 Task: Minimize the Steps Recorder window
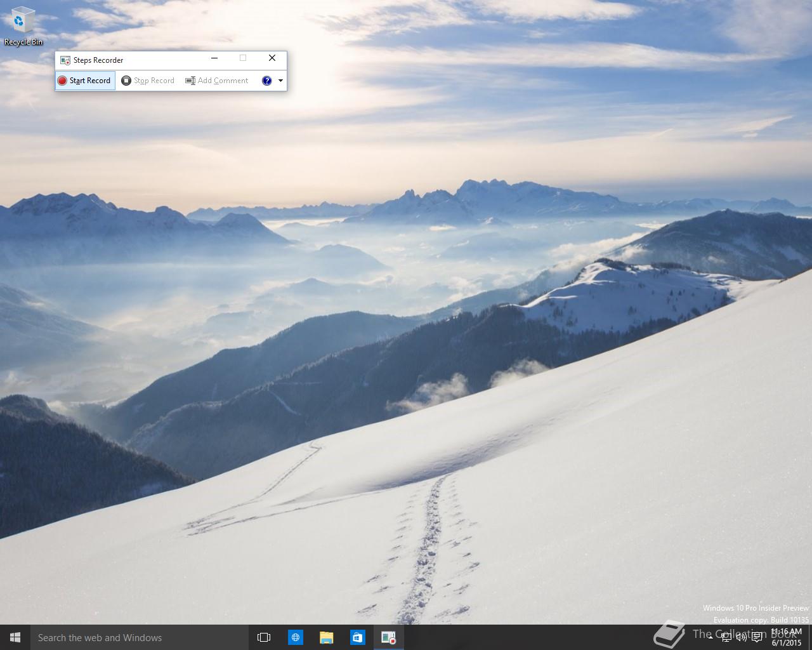(x=214, y=58)
